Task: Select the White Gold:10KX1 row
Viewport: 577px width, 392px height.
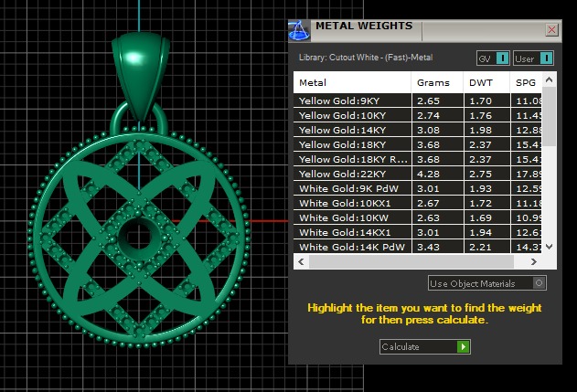Action: click(x=417, y=203)
